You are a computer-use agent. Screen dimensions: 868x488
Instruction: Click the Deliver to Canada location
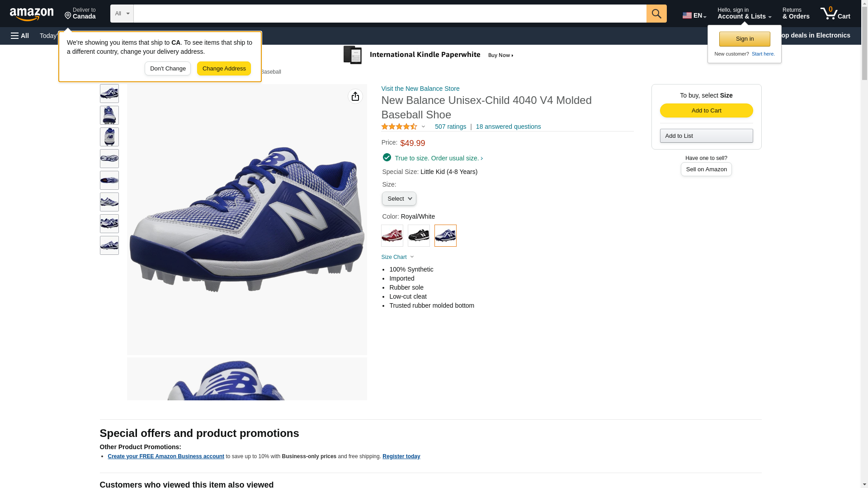pos(80,14)
